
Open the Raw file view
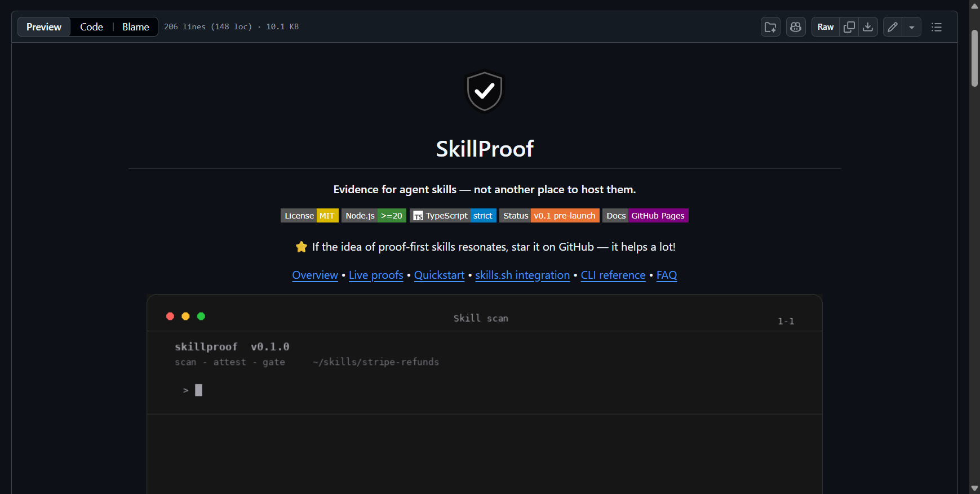[x=826, y=27]
